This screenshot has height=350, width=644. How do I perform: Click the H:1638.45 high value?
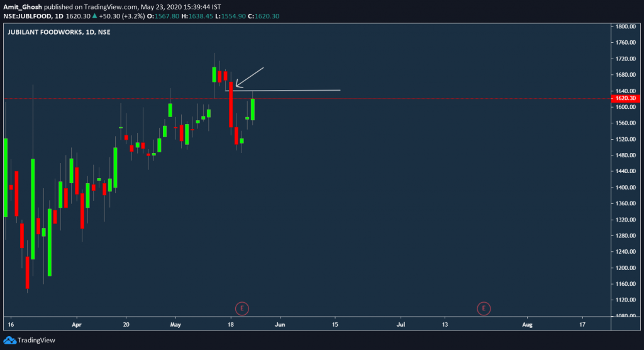pos(197,16)
